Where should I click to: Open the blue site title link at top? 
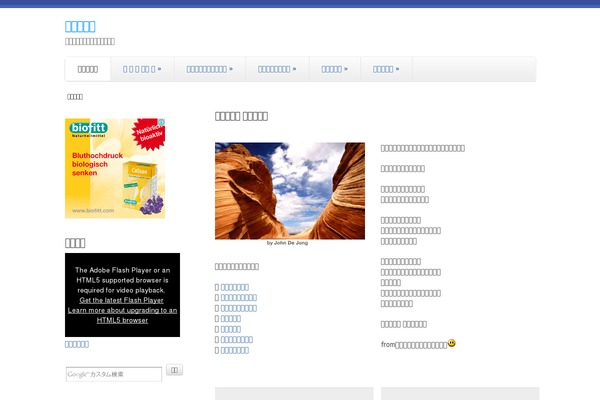tap(80, 26)
